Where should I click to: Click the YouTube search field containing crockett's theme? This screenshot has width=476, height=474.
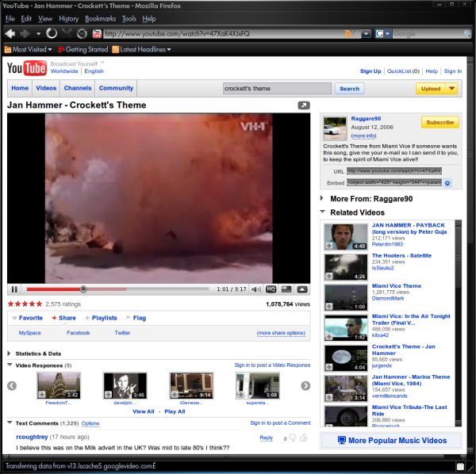point(277,89)
